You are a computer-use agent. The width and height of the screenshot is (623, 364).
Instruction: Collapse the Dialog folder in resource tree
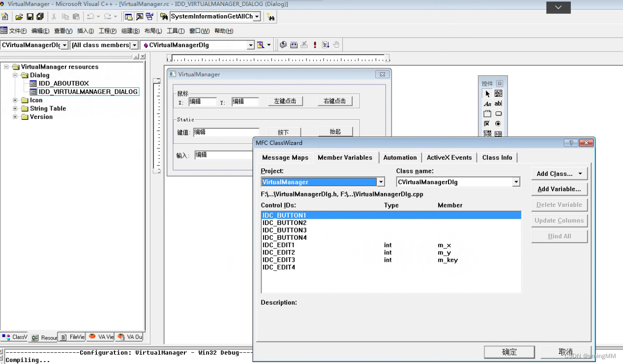point(15,75)
